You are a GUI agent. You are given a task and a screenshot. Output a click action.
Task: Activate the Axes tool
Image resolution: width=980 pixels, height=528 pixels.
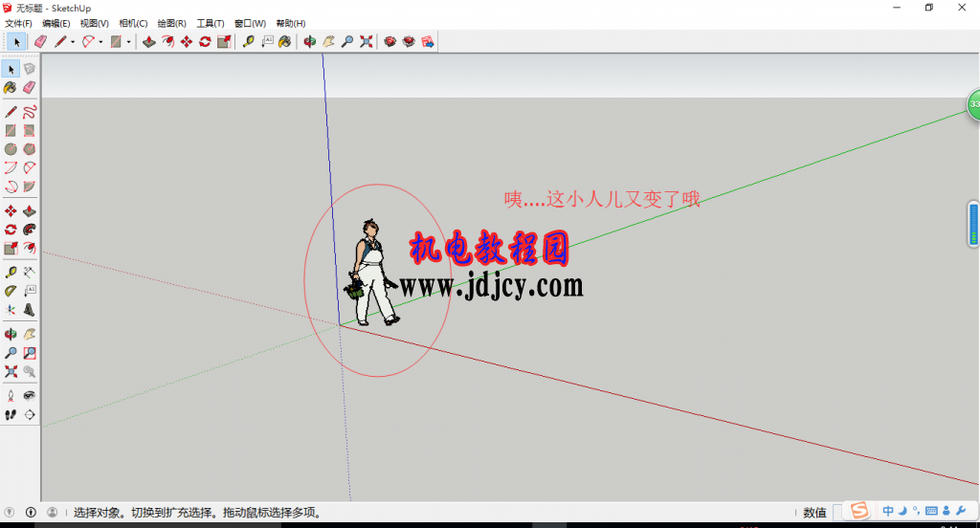tap(11, 310)
